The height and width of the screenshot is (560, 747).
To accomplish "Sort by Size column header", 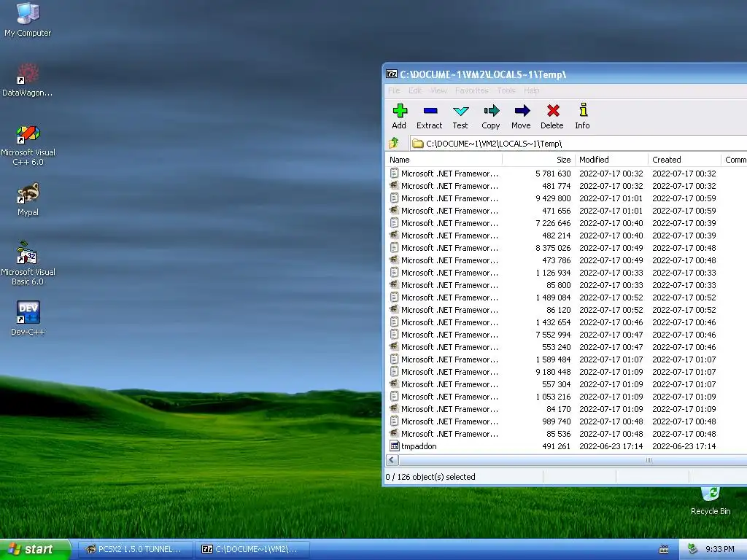I will 539,160.
